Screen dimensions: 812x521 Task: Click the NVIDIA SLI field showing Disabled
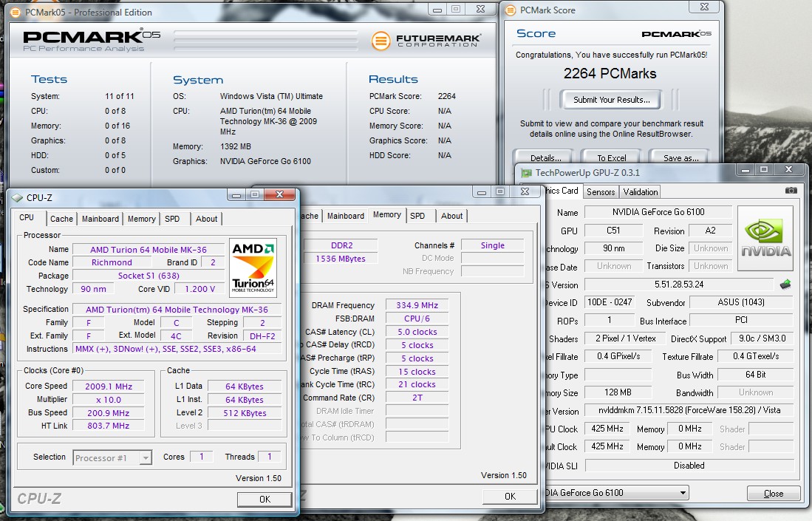coord(689,465)
